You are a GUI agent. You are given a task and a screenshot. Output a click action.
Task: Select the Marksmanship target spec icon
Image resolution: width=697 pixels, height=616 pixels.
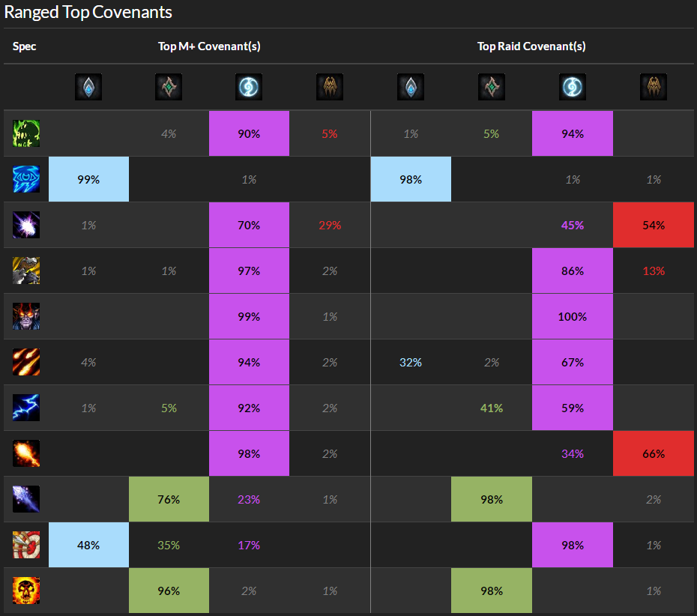(x=26, y=545)
